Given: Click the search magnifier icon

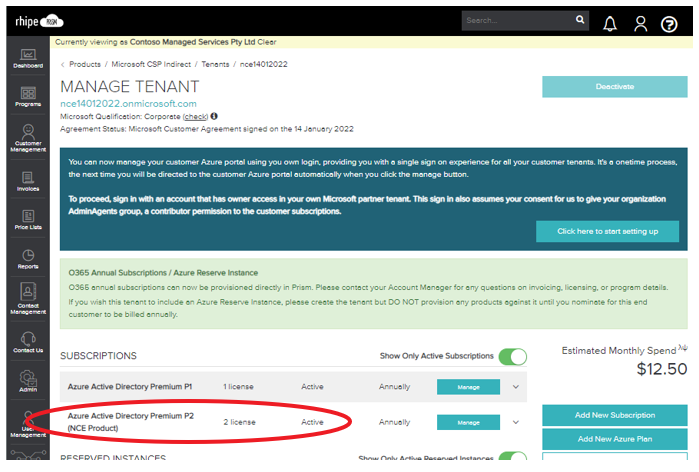Looking at the screenshot, I should (x=580, y=20).
